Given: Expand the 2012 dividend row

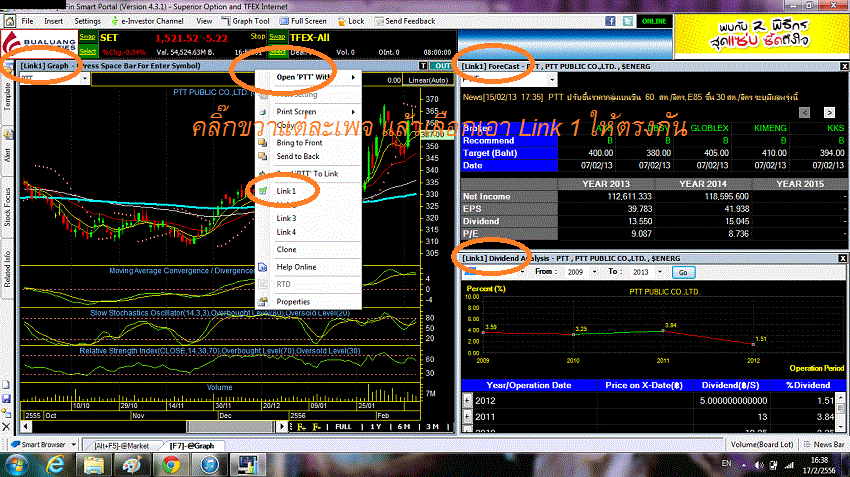Looking at the screenshot, I should [467, 400].
